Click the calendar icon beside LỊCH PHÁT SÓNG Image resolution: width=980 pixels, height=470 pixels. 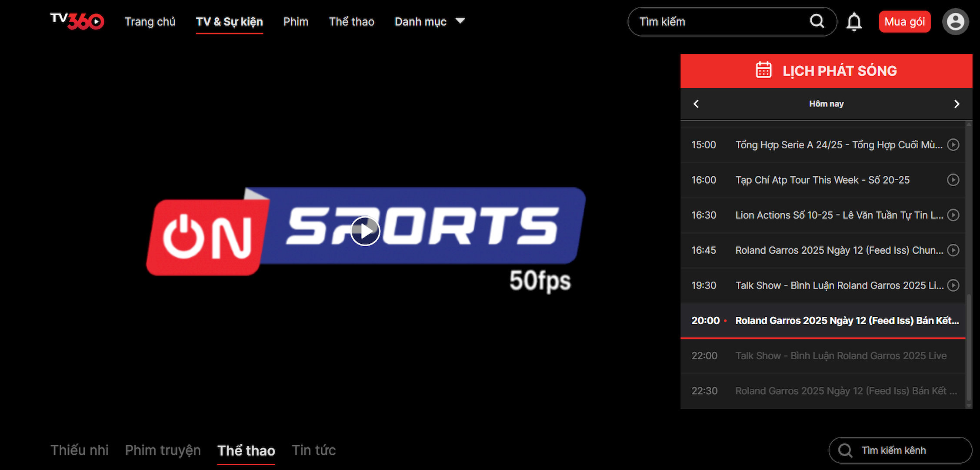[763, 70]
